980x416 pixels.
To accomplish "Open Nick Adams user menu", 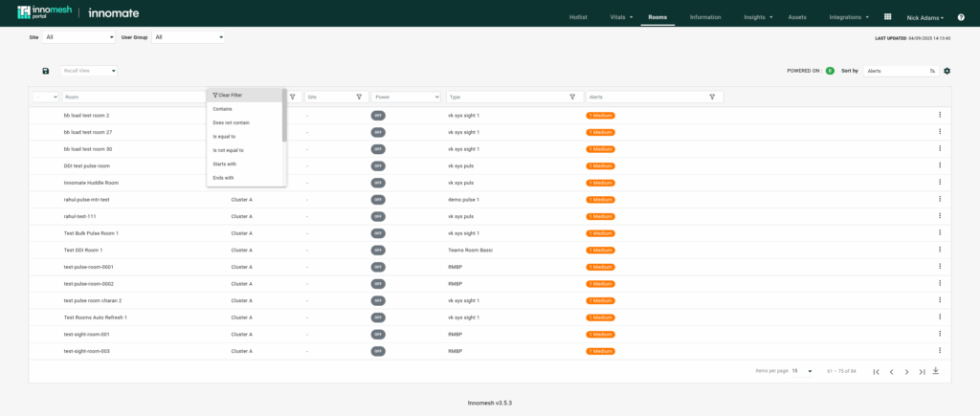I will [925, 18].
